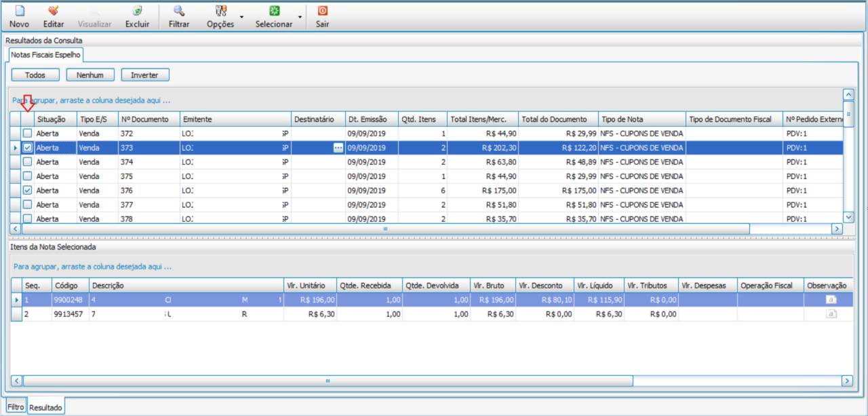This screenshot has width=868, height=416.
Task: Click the Todos button
Action: point(35,75)
